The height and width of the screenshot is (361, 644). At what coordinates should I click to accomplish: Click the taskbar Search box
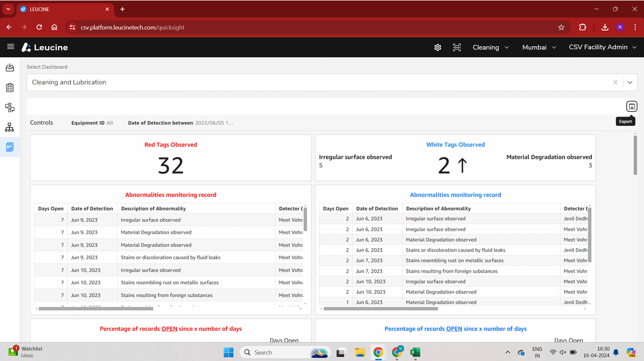click(285, 352)
